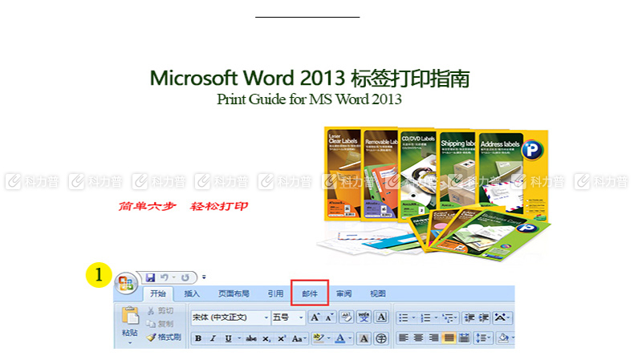Open the Office button menu
This screenshot has height=364, width=634.
(x=126, y=283)
